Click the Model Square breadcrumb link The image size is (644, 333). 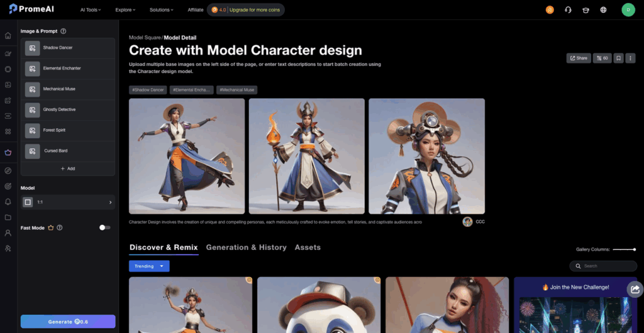coord(145,38)
